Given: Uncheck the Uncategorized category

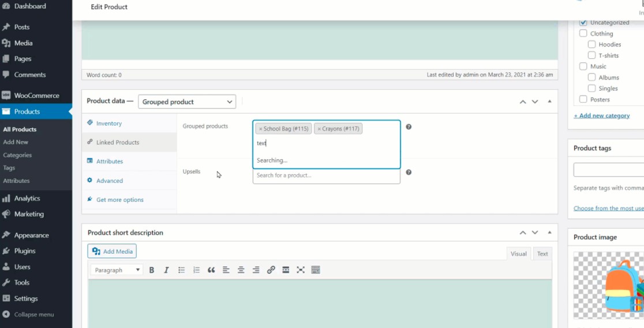Looking at the screenshot, I should (x=583, y=22).
